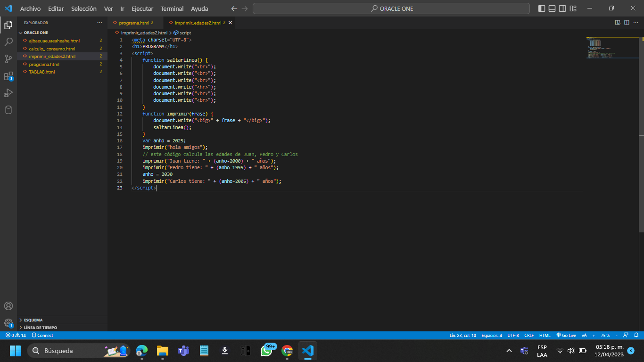644x362 pixels.
Task: Close the imprimir_edades2.html tab
Action: 231,23
